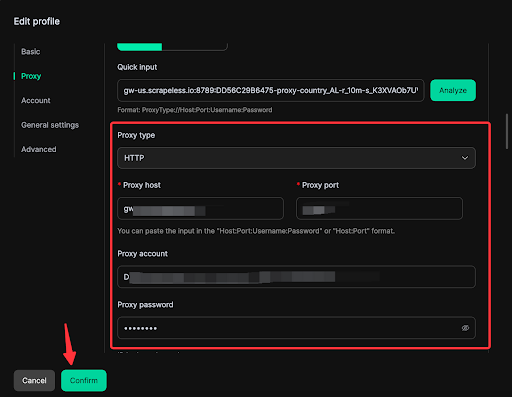Click the Proxy account label
512x397 pixels.
coord(143,254)
